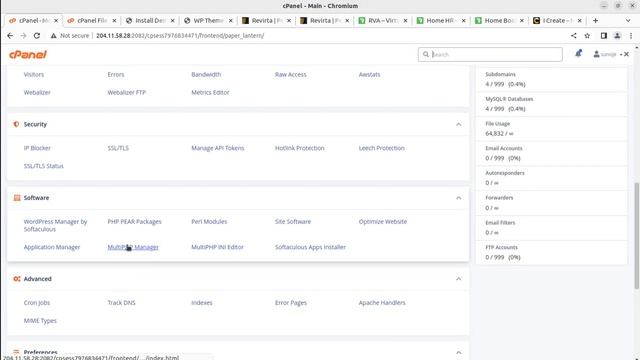
Task: Click the Not secure warning icon
Action: (53, 36)
